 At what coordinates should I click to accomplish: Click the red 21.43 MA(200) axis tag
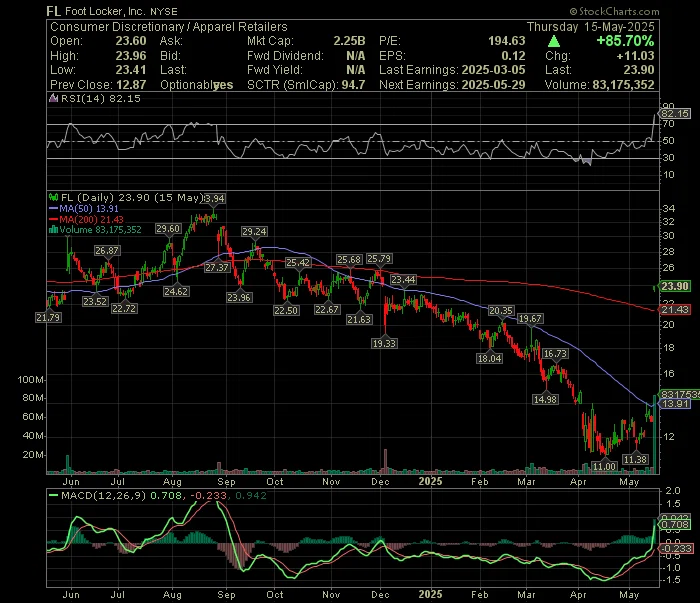point(675,310)
